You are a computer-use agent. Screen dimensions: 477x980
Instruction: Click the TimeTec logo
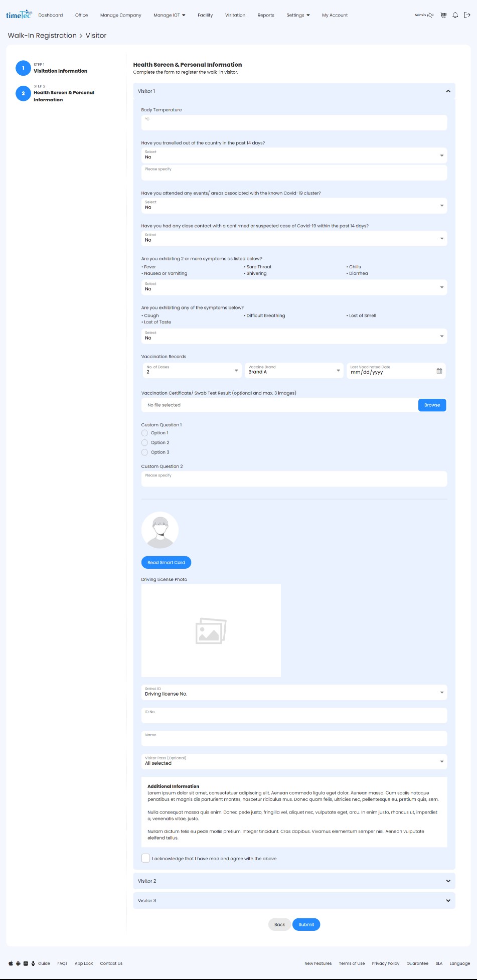19,15
